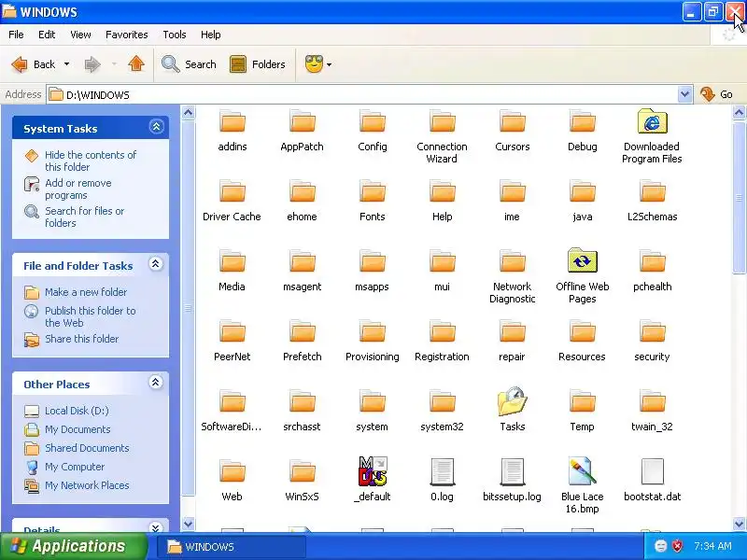The height and width of the screenshot is (560, 747).
Task: Click the Go button
Action: coord(717,94)
